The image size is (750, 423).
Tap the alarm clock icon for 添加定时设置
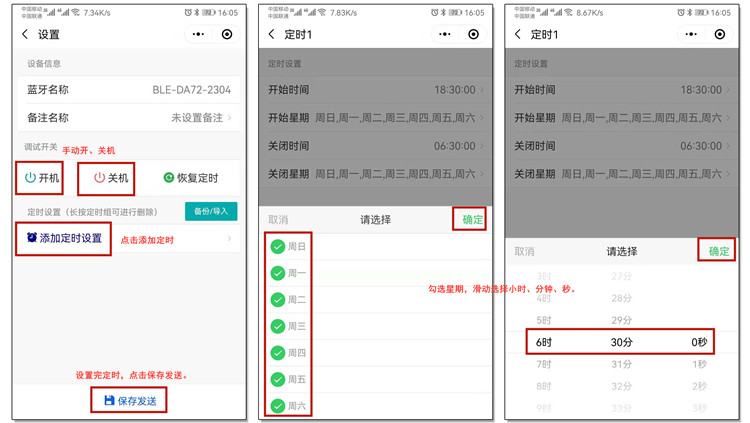pos(32,238)
